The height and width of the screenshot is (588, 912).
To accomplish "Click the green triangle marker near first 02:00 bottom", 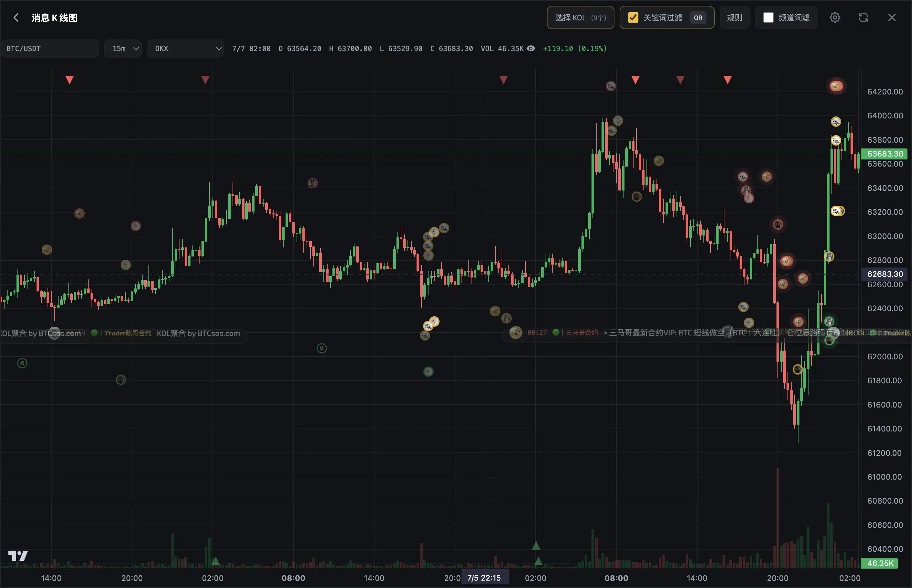I will click(x=216, y=561).
